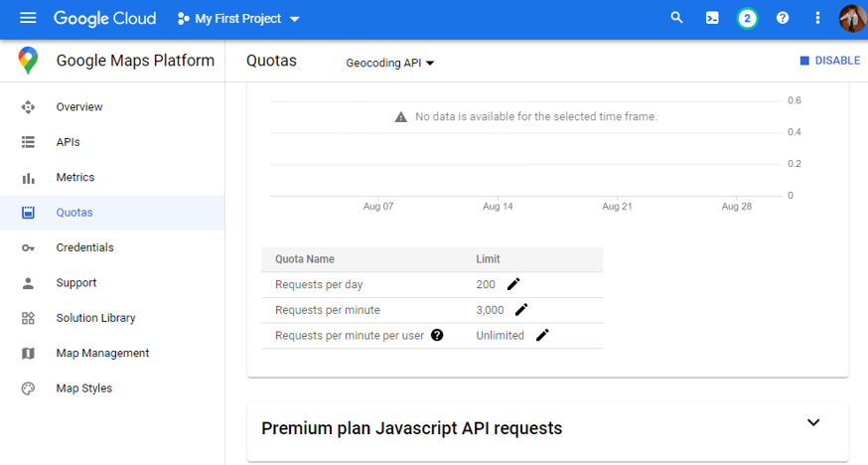Click the DISABLE button
Viewport: 868px width, 465px height.
(x=830, y=61)
